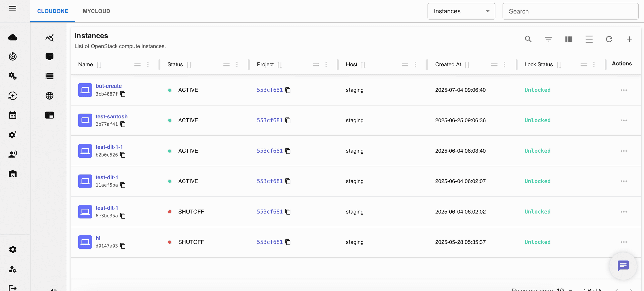This screenshot has height=291, width=644.
Task: Click the SHUTOFF status in hi row
Action: coord(191,242)
